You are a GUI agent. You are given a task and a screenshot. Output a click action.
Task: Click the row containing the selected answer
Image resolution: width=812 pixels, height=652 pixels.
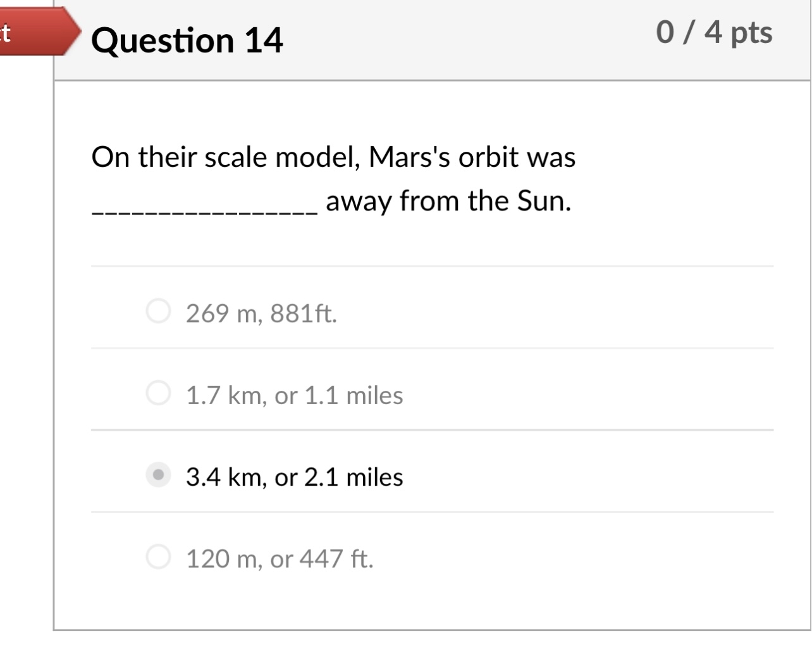pos(433,474)
